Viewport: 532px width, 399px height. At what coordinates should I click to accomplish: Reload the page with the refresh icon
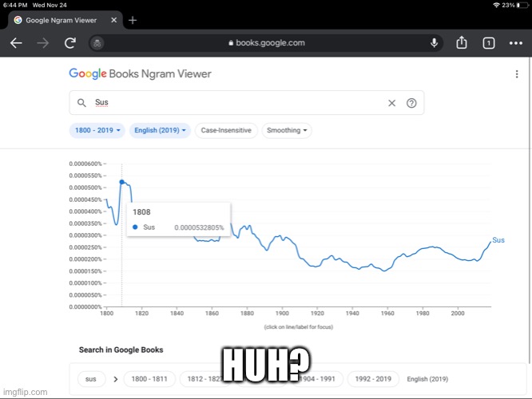[70, 43]
